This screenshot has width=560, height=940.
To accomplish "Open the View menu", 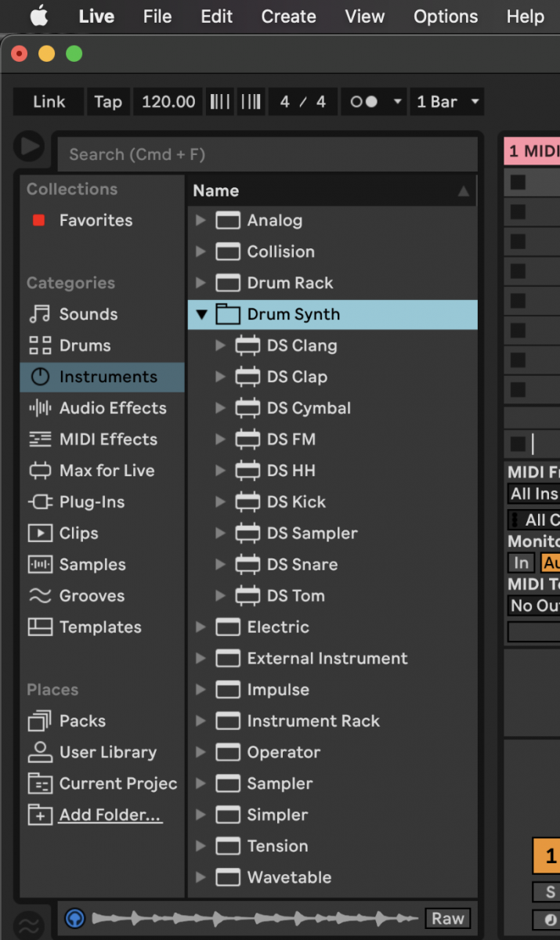I will [x=365, y=16].
